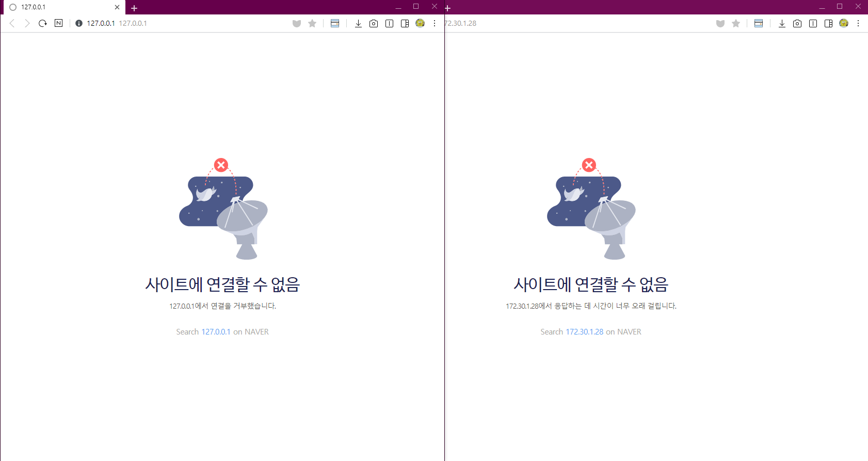Open downloads in right window
Viewport: 868px width, 461px height.
[x=782, y=23]
